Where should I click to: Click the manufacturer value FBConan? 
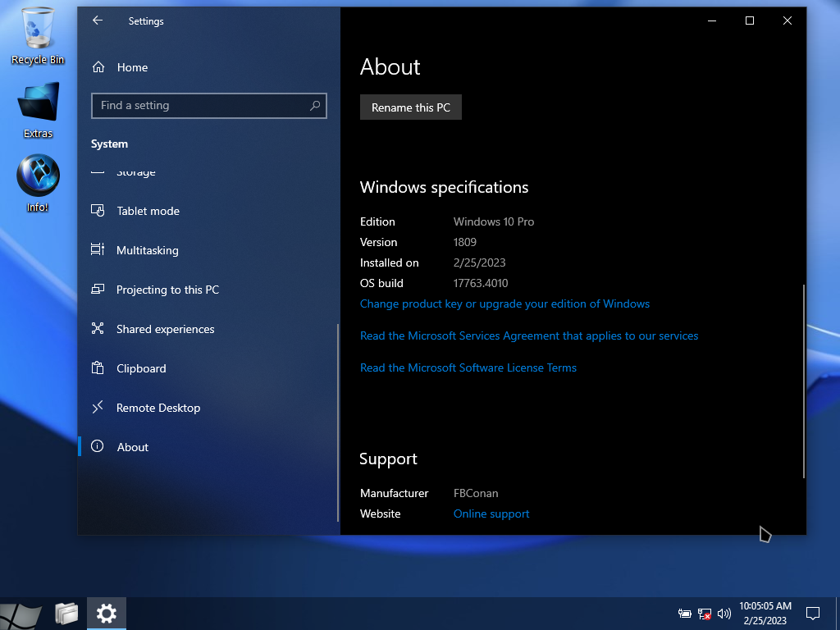click(x=476, y=493)
